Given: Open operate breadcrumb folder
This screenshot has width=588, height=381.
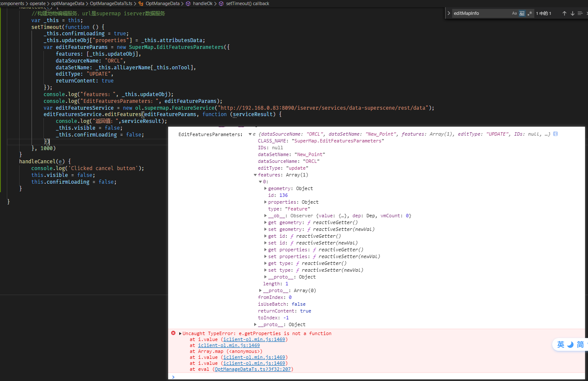Looking at the screenshot, I should click(x=37, y=3).
